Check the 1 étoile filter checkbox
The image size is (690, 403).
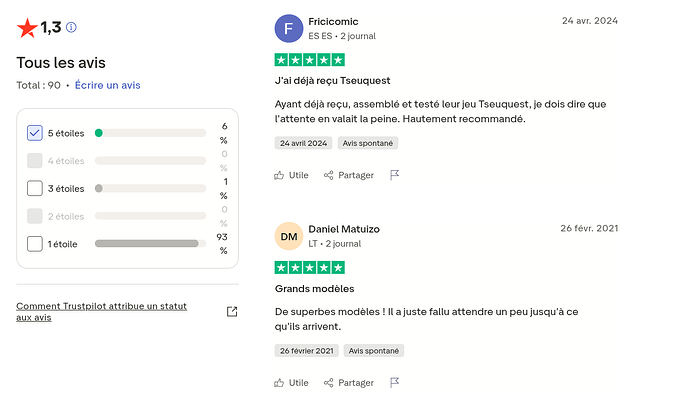tap(35, 243)
